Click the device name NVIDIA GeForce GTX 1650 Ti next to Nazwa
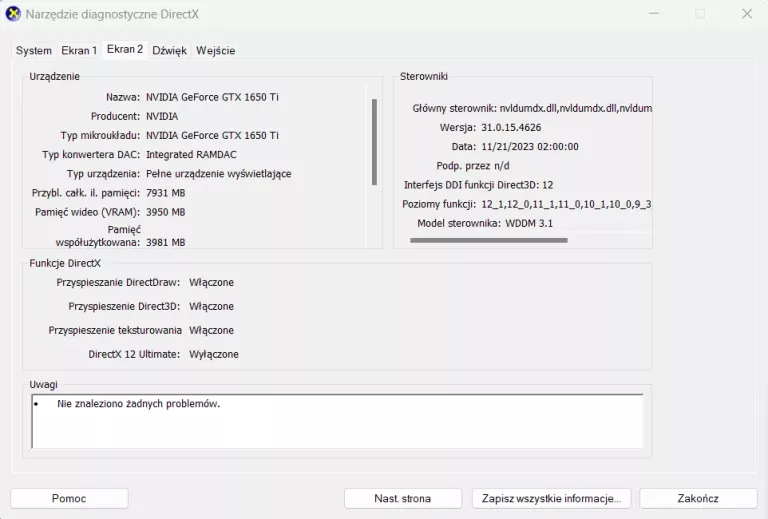This screenshot has width=768, height=519. 212,97
